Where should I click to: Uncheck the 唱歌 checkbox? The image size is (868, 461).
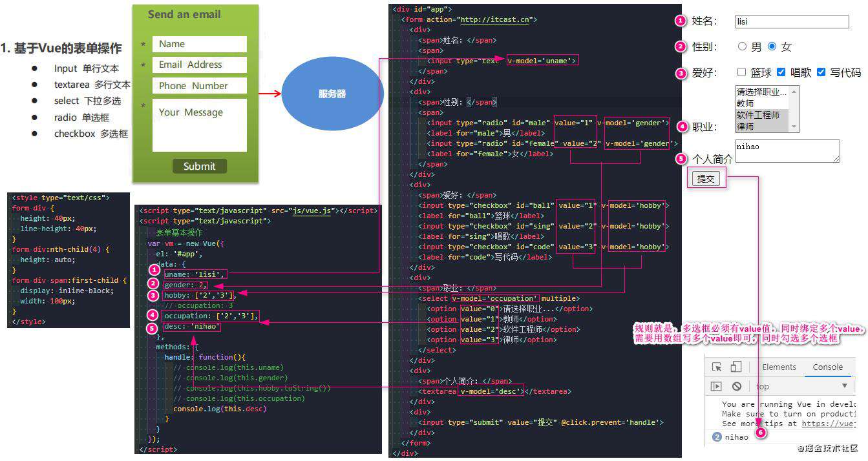tap(781, 72)
